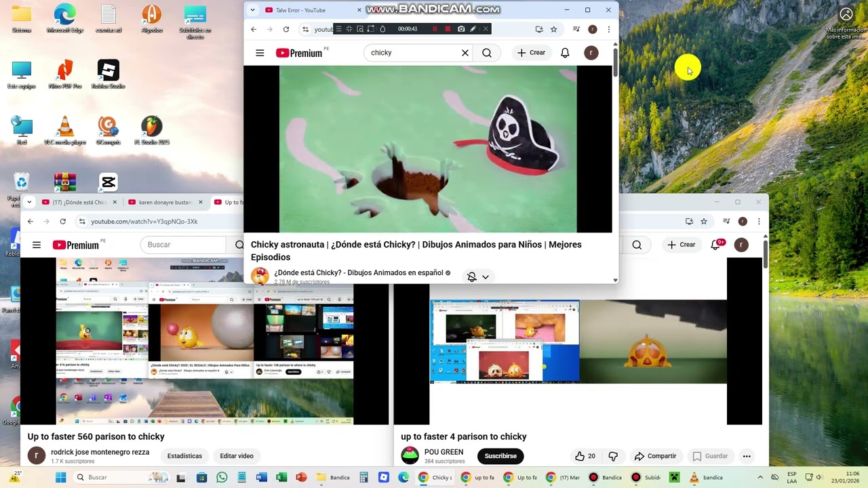Go to YouTube Premium home in front window
Screen dimensions: 868x488
[x=299, y=53]
